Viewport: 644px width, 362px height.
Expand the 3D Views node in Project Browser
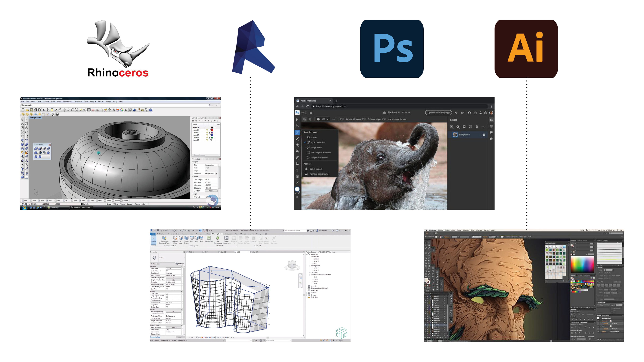pos(309,273)
